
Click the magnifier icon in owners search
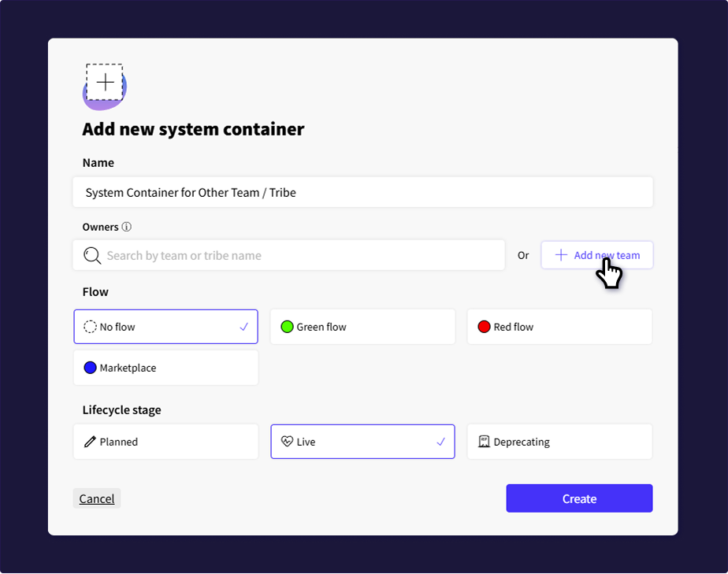[92, 255]
